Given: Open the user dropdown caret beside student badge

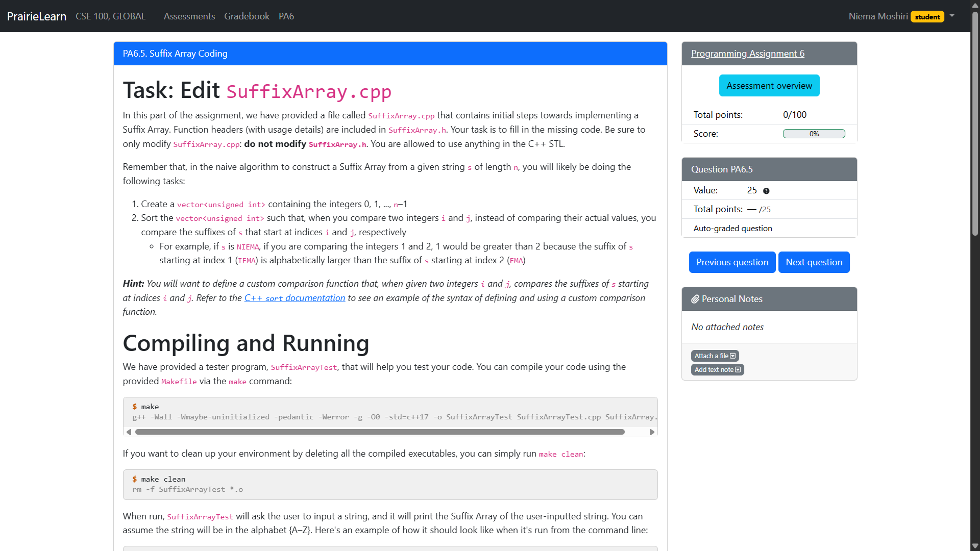Looking at the screenshot, I should [x=952, y=16].
